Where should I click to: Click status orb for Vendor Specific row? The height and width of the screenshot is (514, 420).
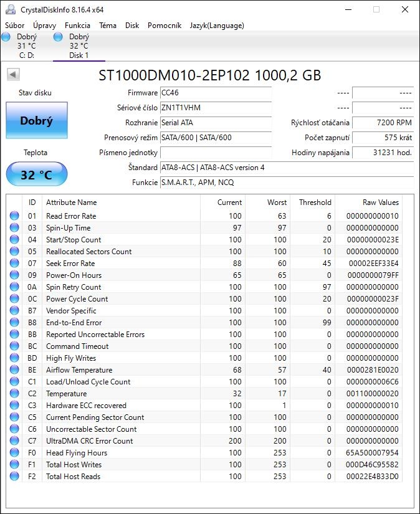coord(14,310)
